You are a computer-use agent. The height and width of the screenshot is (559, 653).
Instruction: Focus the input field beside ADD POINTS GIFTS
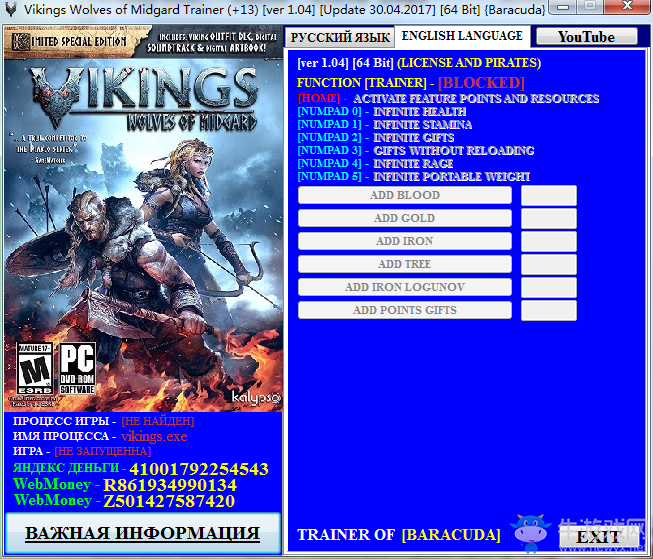point(549,310)
